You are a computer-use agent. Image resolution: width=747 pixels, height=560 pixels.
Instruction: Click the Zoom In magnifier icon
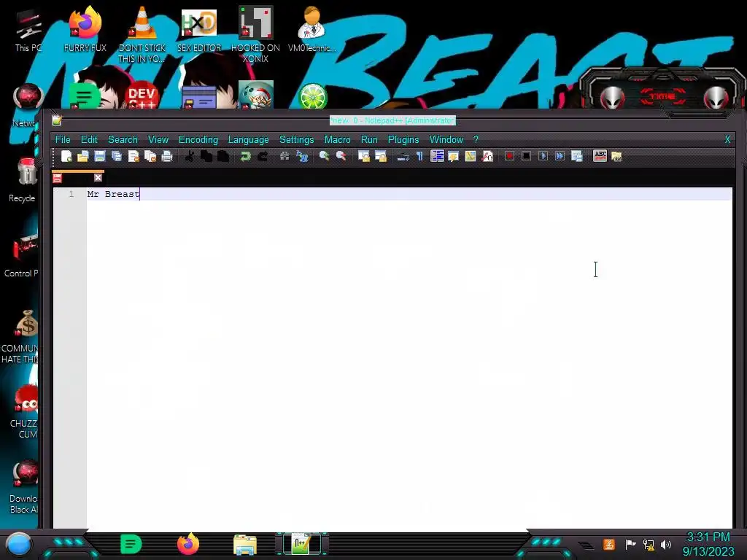tap(324, 156)
